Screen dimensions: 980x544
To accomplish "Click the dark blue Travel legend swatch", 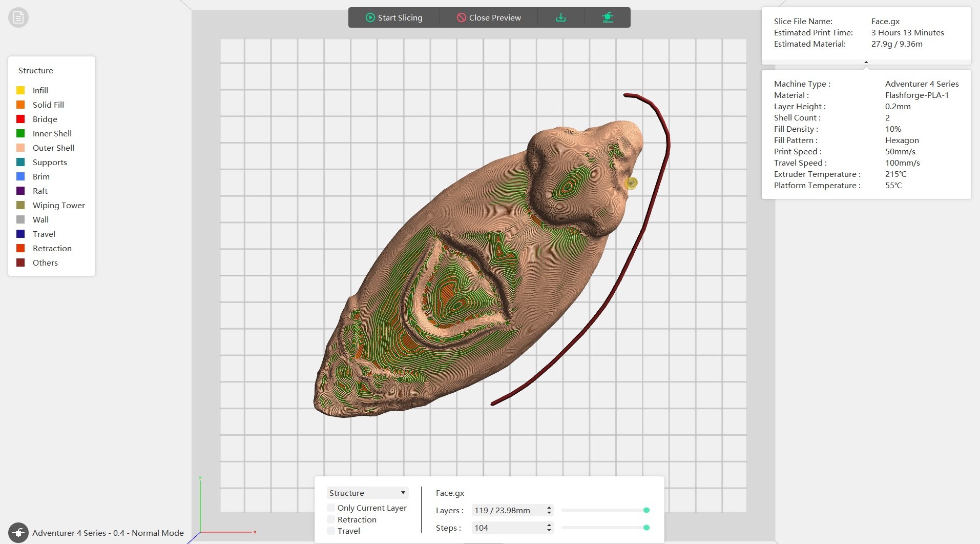I will (x=20, y=234).
